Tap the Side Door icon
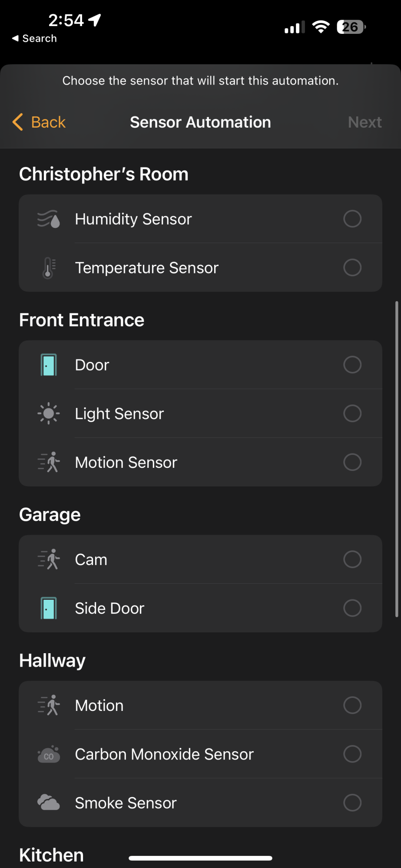The height and width of the screenshot is (868, 401). point(49,608)
